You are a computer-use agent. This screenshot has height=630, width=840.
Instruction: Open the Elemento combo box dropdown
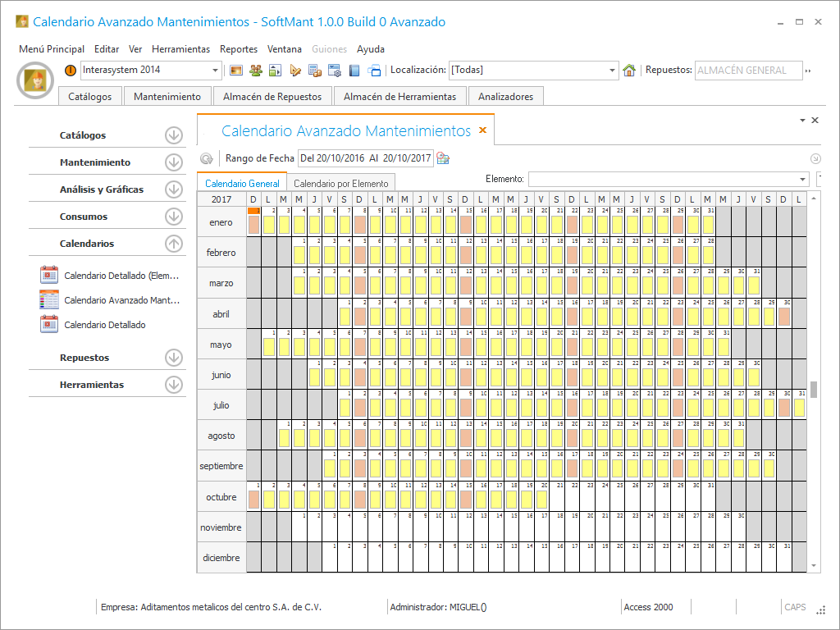802,179
